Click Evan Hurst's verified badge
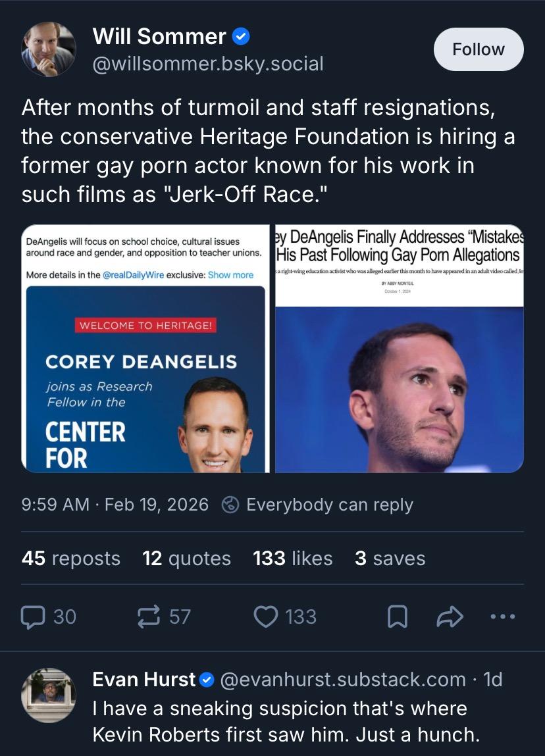The height and width of the screenshot is (756, 545). pos(206,679)
